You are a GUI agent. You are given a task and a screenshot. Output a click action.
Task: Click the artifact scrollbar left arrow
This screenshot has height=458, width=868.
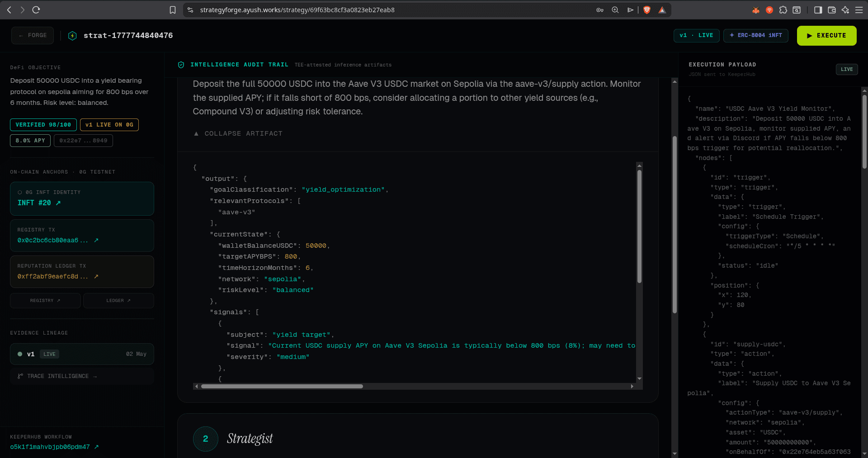(x=196, y=387)
